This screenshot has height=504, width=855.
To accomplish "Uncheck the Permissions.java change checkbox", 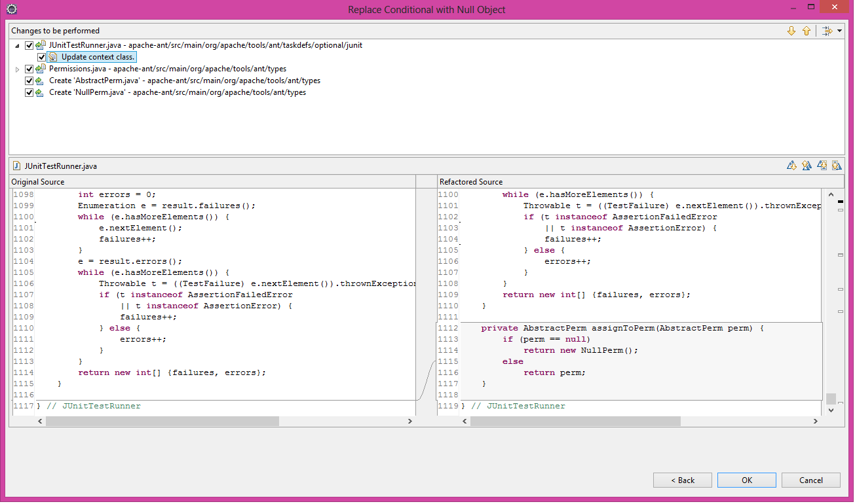I will [x=29, y=69].
